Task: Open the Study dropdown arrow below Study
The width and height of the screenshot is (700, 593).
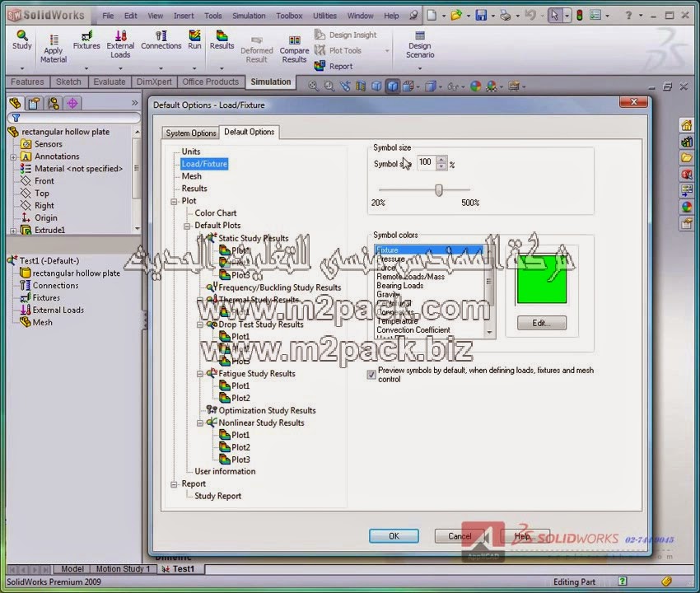Action: click(22, 68)
